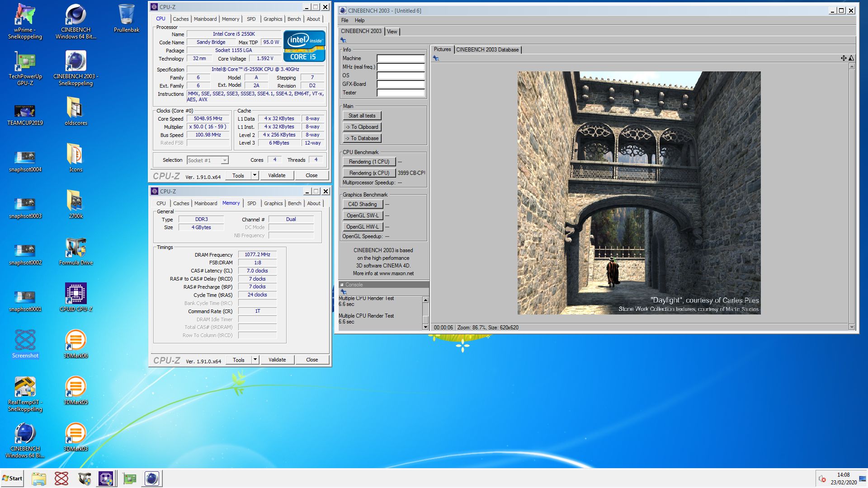Click the pin icon in the CINEBENCH Info panel
The height and width of the screenshot is (488, 868).
tap(343, 40)
